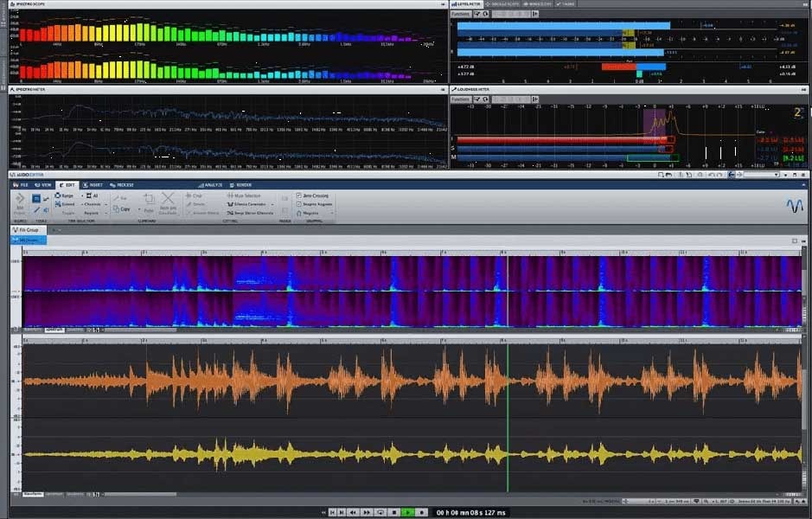Click the Copy button in Clipboard
The height and width of the screenshot is (519, 812).
[122, 209]
